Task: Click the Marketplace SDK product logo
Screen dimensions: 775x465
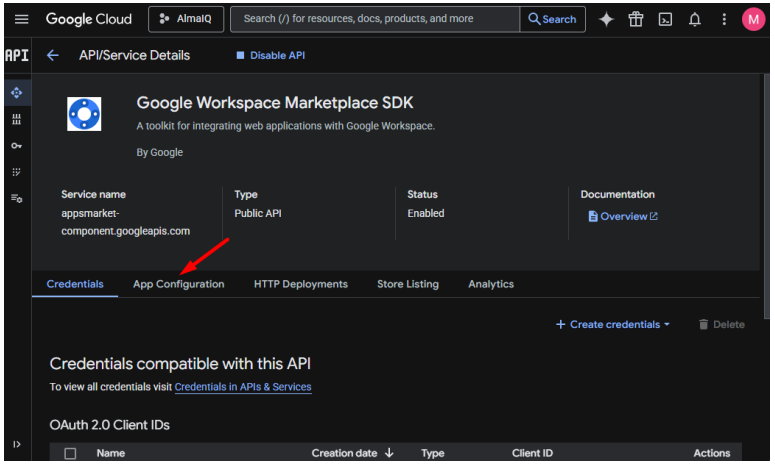Action: tap(84, 114)
